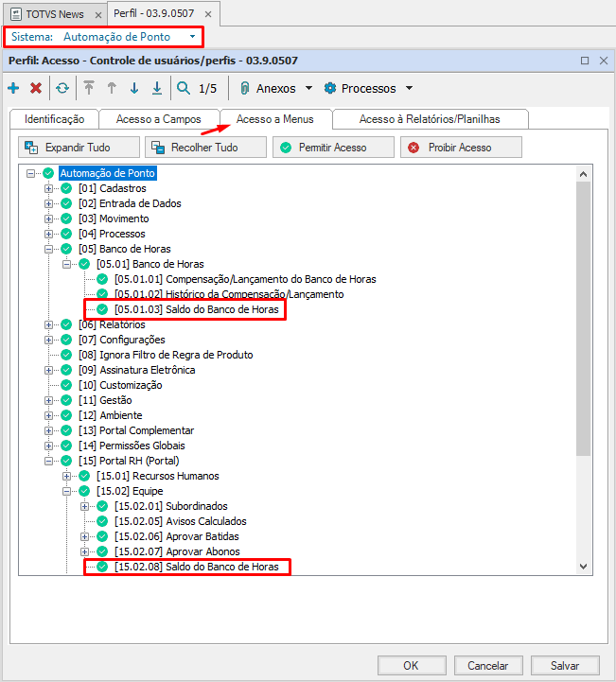616x682 pixels.
Task: Click the Permitir Acesso button
Action: (x=333, y=148)
